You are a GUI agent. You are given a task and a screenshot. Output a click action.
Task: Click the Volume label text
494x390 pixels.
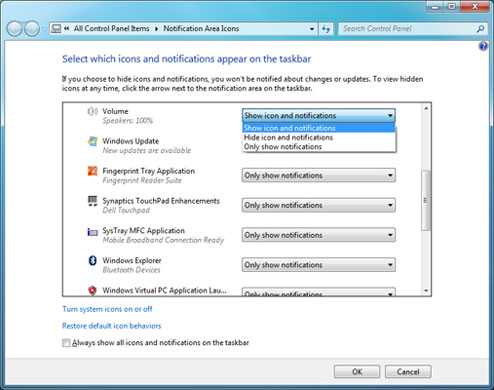[x=115, y=111]
